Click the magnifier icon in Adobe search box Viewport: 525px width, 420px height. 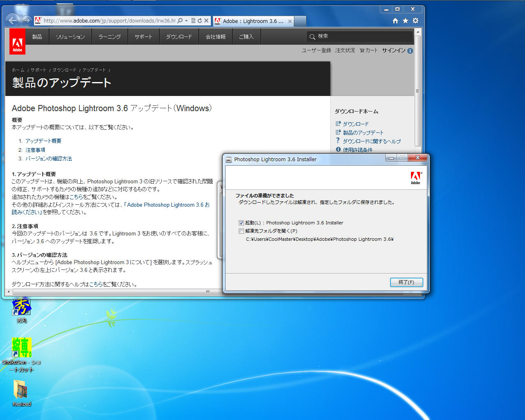[312, 37]
